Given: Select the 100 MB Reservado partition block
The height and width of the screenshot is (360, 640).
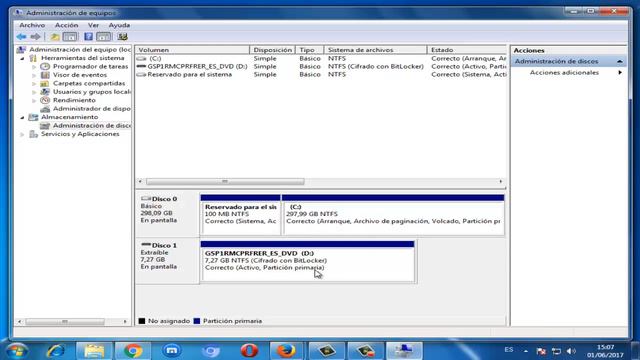Looking at the screenshot, I should click(240, 215).
